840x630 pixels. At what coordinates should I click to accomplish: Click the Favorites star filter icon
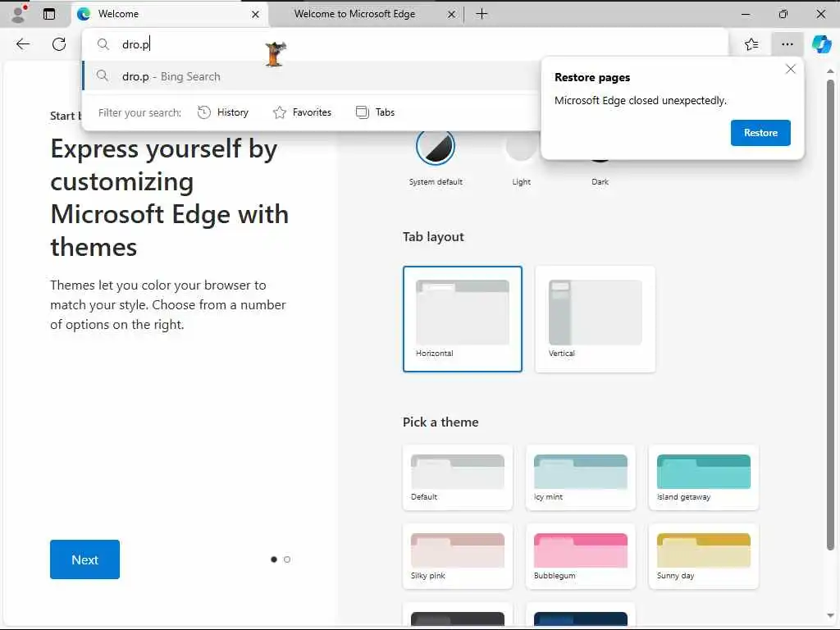click(x=279, y=112)
